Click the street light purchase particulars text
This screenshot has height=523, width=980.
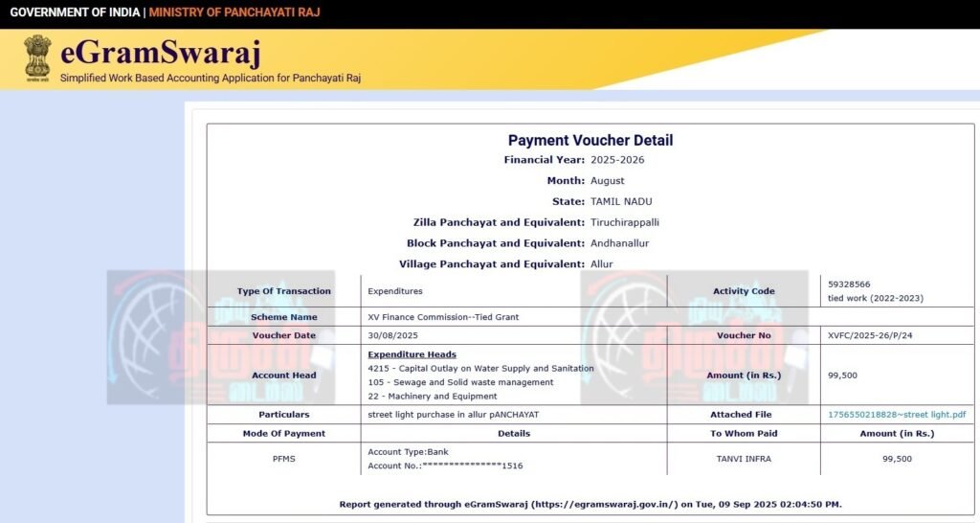pos(453,415)
